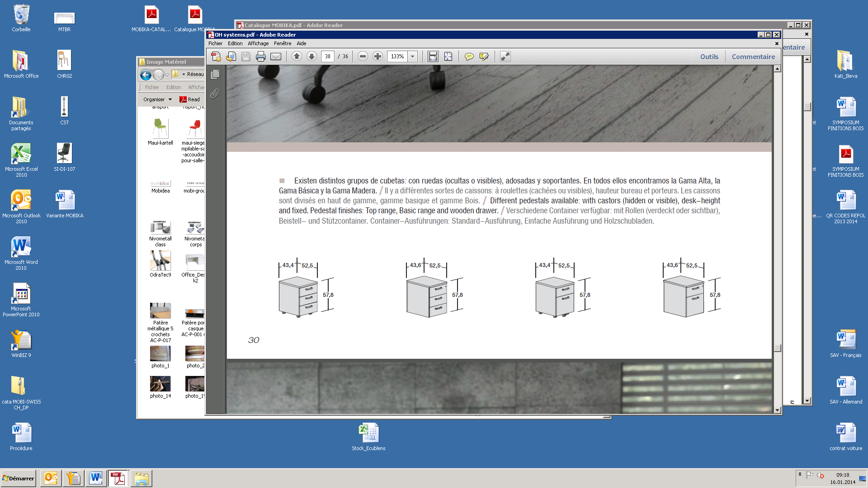The height and width of the screenshot is (488, 868).
Task: Open the Fenêtre menu
Action: point(283,43)
